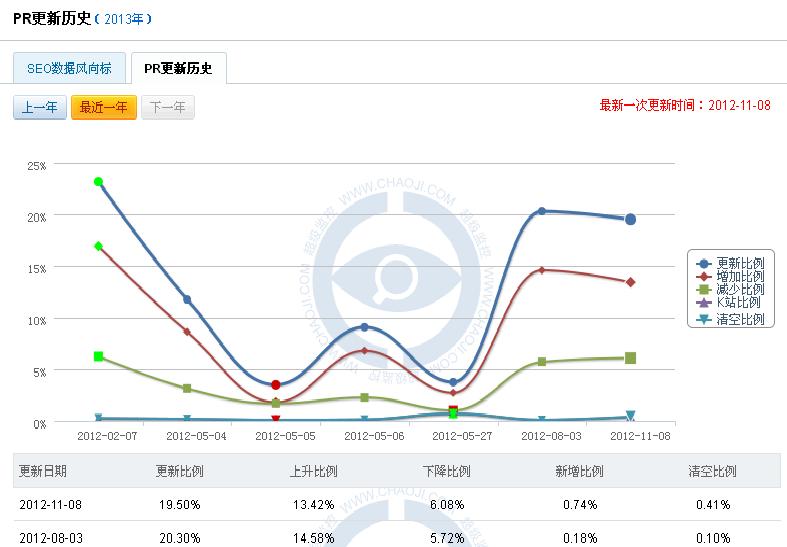Viewport: 787px width, 547px height.
Task: Click the 更新日期 column header
Action: pos(42,471)
